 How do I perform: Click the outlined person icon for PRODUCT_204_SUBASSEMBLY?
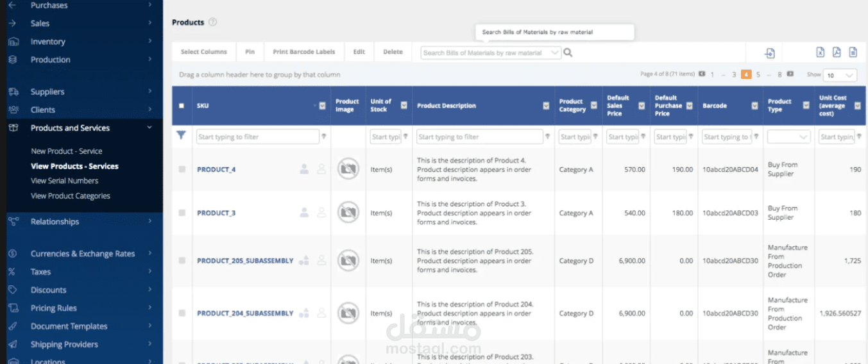pyautogui.click(x=321, y=313)
